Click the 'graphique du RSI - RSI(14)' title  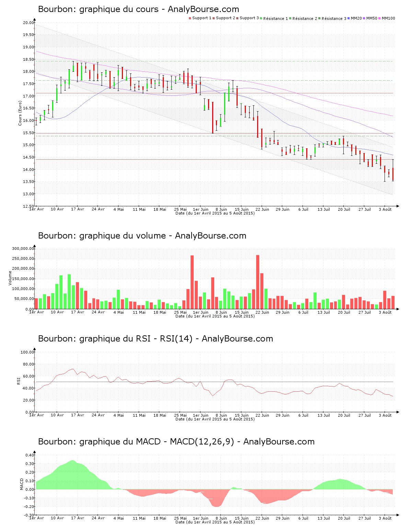tap(136, 339)
